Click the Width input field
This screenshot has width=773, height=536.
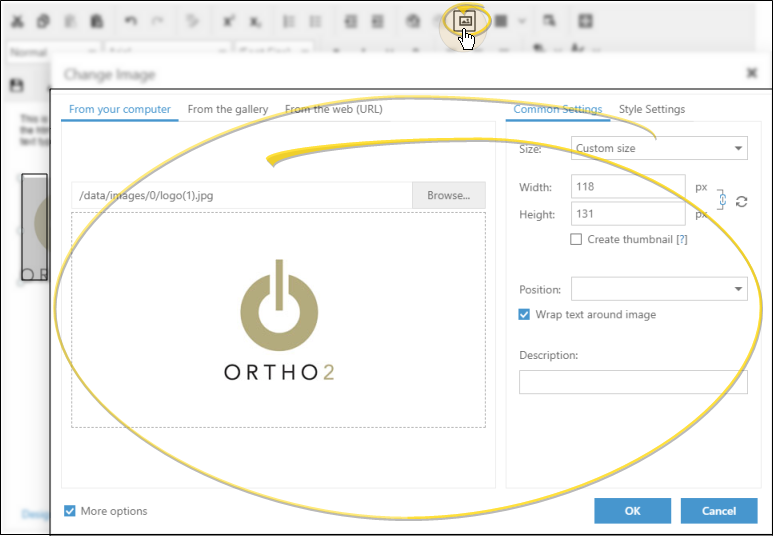point(628,187)
